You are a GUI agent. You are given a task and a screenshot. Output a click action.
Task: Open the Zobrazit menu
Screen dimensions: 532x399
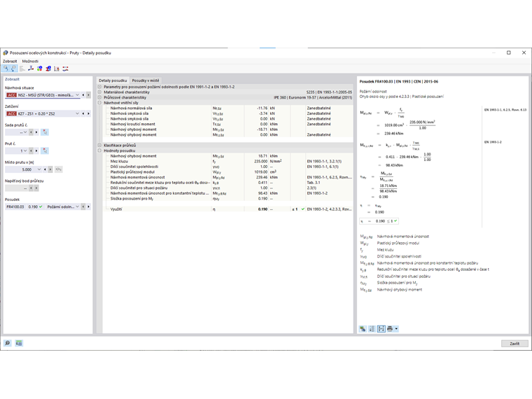click(x=10, y=61)
